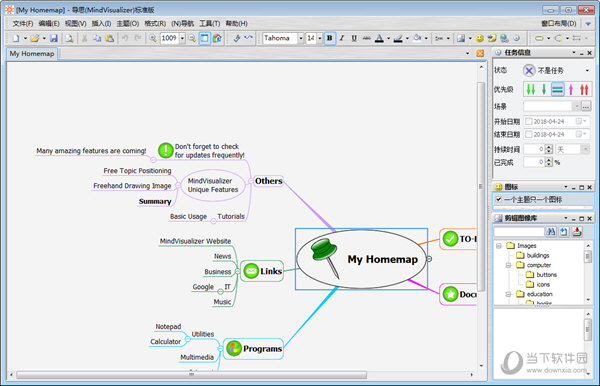Image resolution: width=600 pixels, height=386 pixels.
Task: Collapse the Images folder tree node
Action: coord(499,246)
